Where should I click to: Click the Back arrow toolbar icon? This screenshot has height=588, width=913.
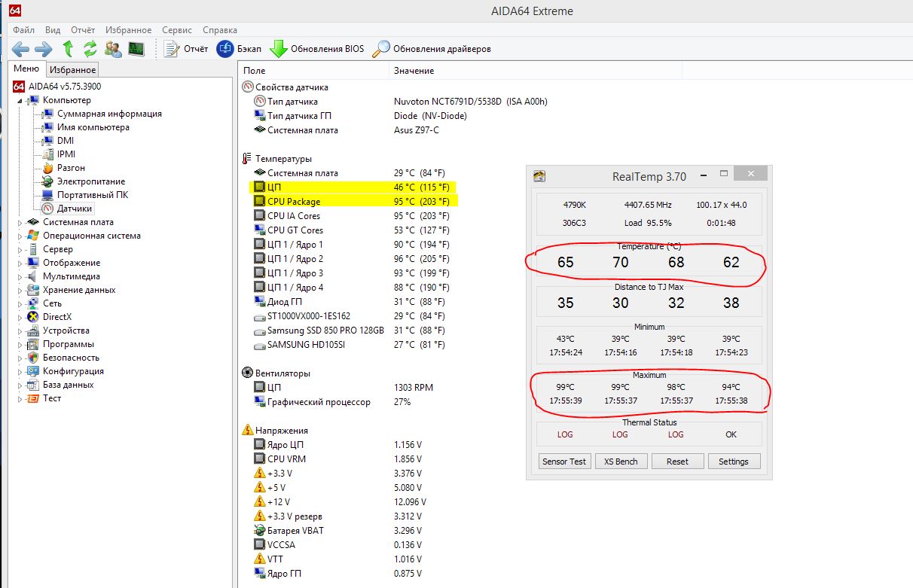(x=20, y=49)
